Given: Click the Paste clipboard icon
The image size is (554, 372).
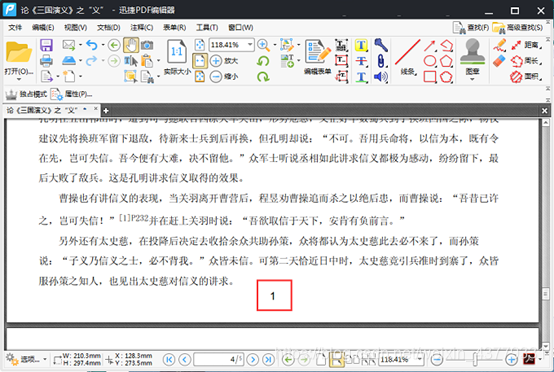Looking at the screenshot, I should coord(147,61).
